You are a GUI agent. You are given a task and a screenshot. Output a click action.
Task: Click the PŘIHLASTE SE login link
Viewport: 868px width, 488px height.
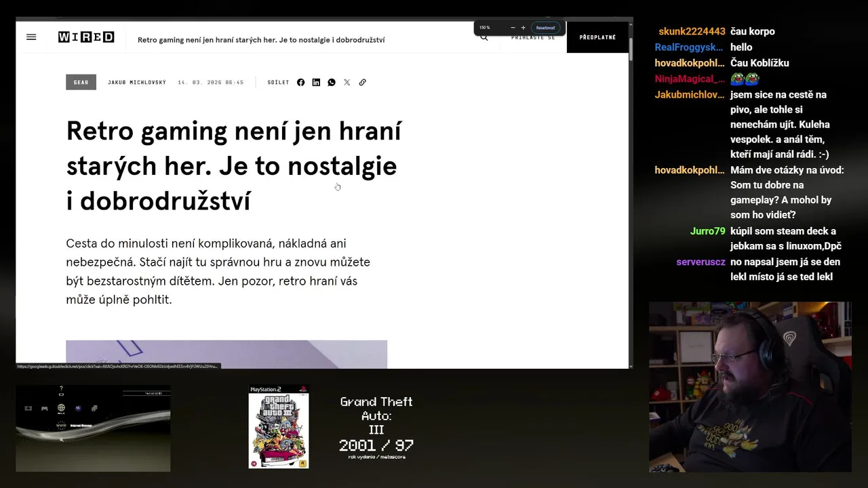point(533,38)
